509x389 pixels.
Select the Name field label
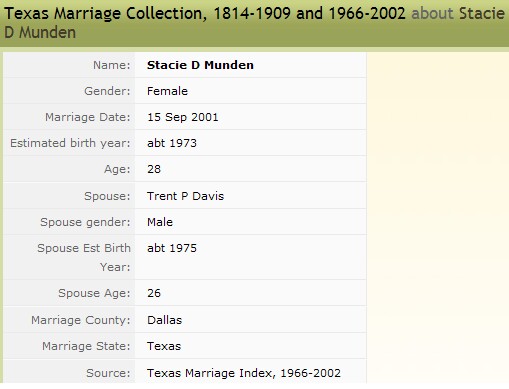coord(111,65)
